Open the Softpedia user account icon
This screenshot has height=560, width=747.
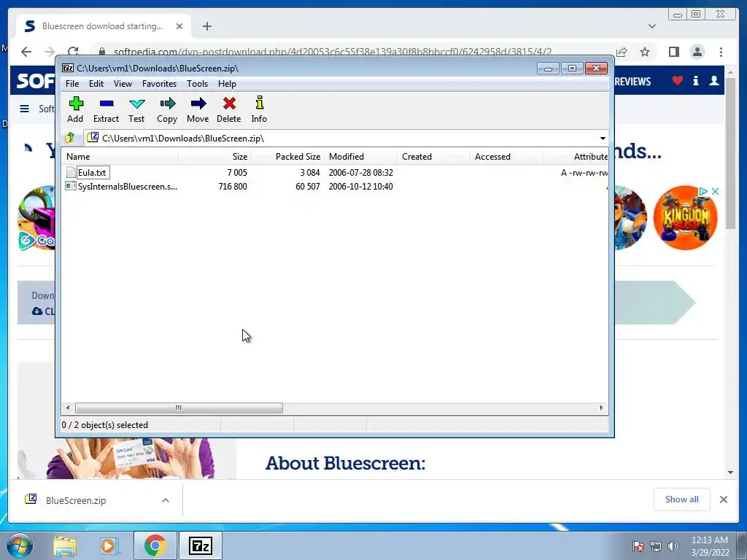click(x=714, y=81)
